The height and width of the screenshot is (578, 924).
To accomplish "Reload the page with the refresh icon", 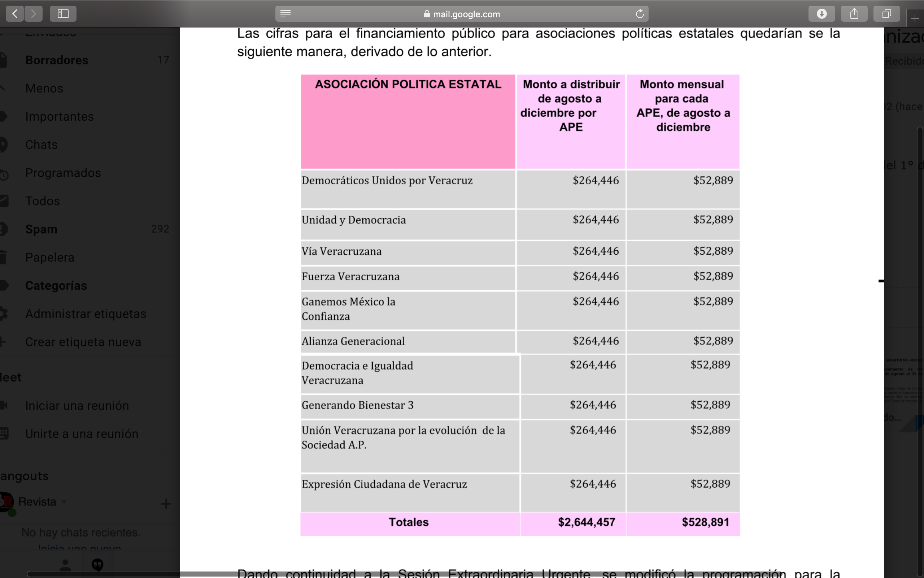I will coord(640,14).
